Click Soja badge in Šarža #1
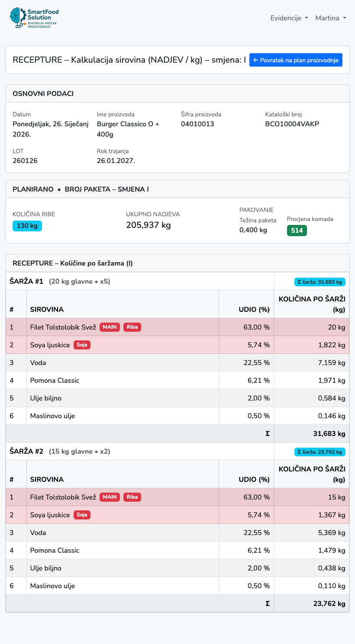This screenshot has height=644, width=355. pos(82,345)
